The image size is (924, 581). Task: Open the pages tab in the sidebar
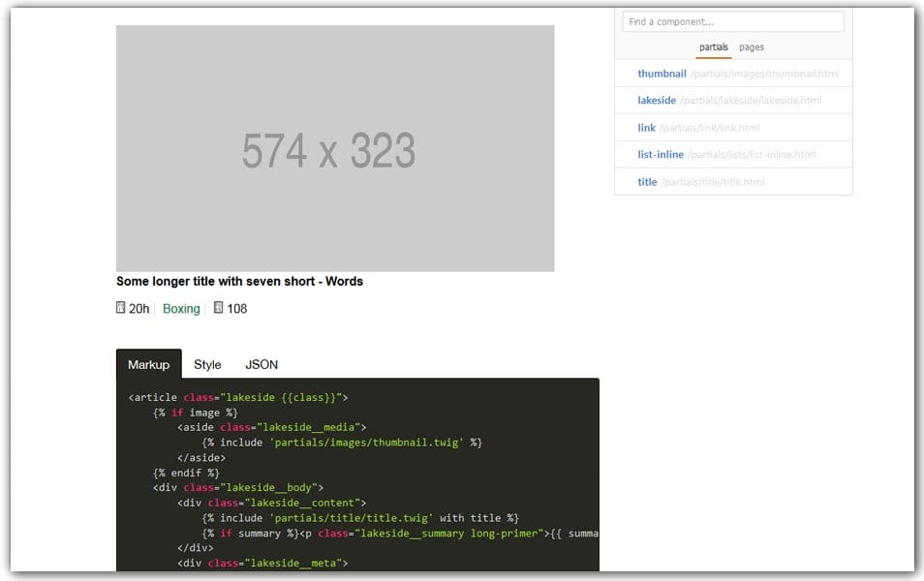tap(752, 46)
